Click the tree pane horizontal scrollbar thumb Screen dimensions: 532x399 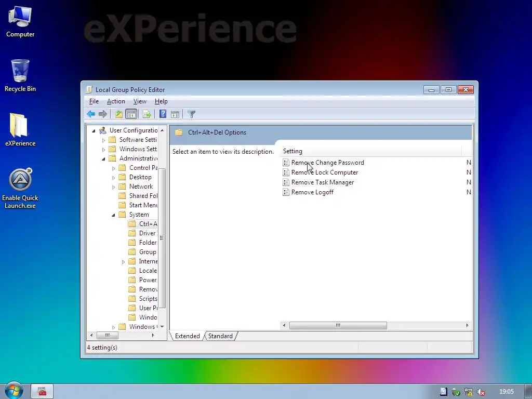107,335
